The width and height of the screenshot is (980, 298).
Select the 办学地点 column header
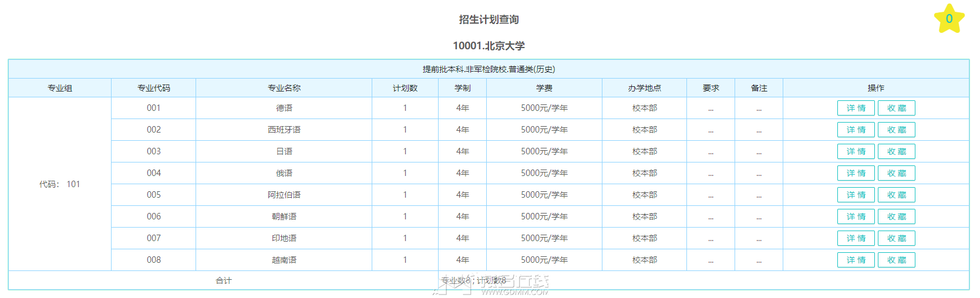[644, 88]
